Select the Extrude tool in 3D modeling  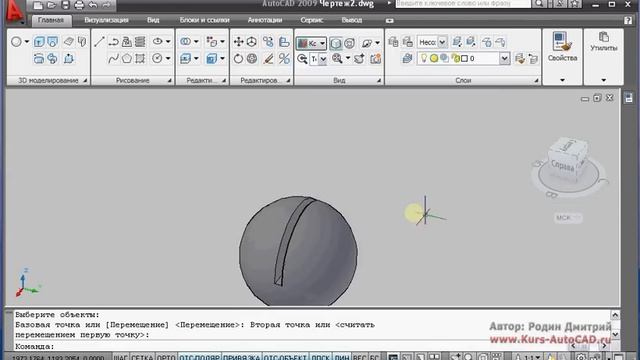point(39,42)
